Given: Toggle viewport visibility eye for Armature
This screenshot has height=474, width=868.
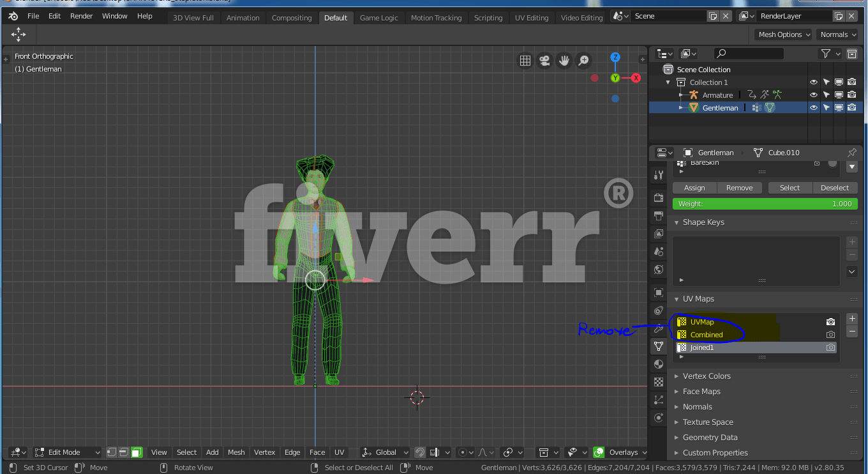Looking at the screenshot, I should (814, 95).
